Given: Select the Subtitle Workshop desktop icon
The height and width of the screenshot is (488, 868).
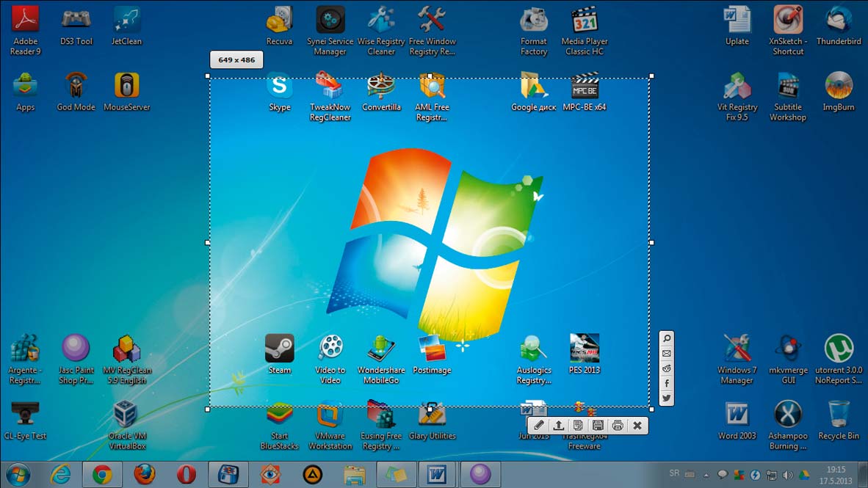Looking at the screenshot, I should coord(788,96).
